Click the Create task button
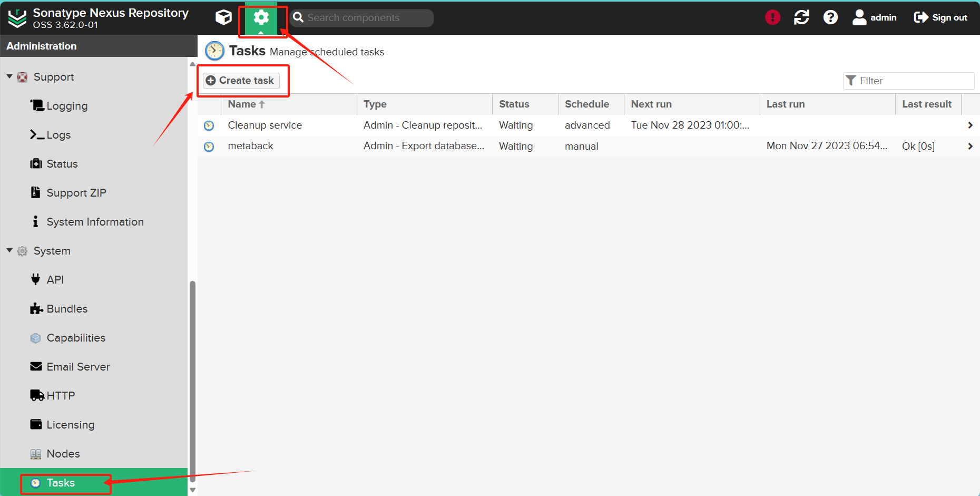Screen dimensions: 980x496 pyautogui.click(x=241, y=80)
